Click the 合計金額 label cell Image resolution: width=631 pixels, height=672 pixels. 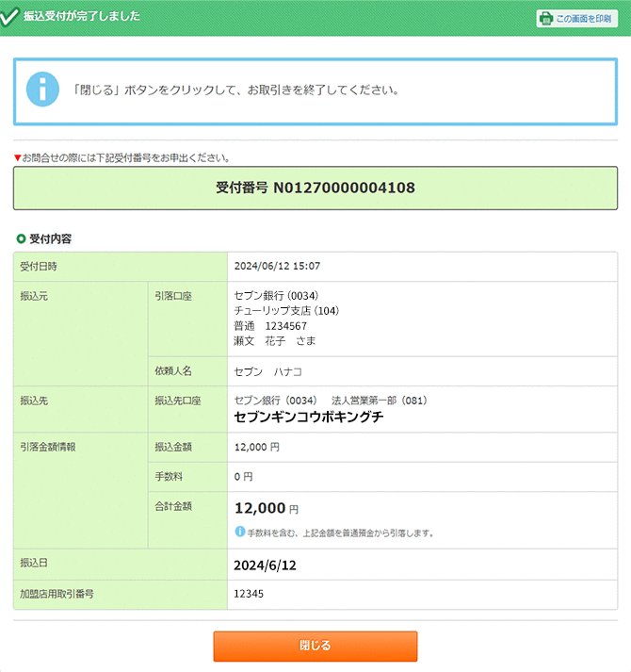187,520
